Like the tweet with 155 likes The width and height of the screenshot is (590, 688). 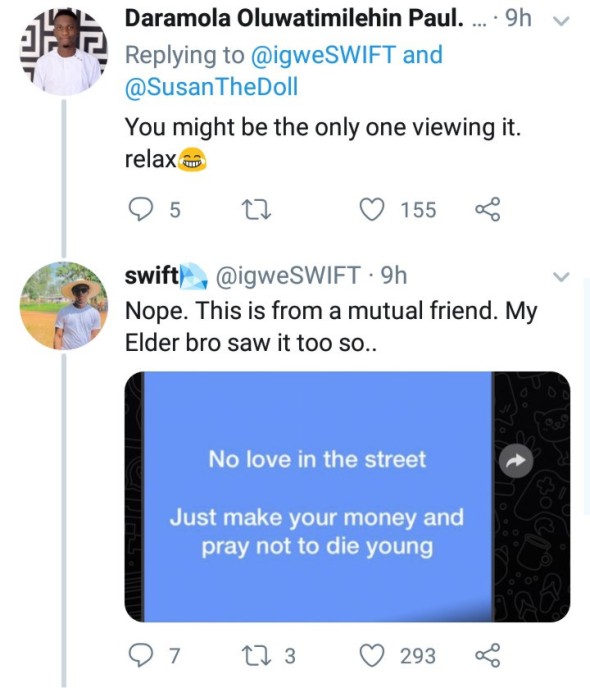[x=372, y=209]
